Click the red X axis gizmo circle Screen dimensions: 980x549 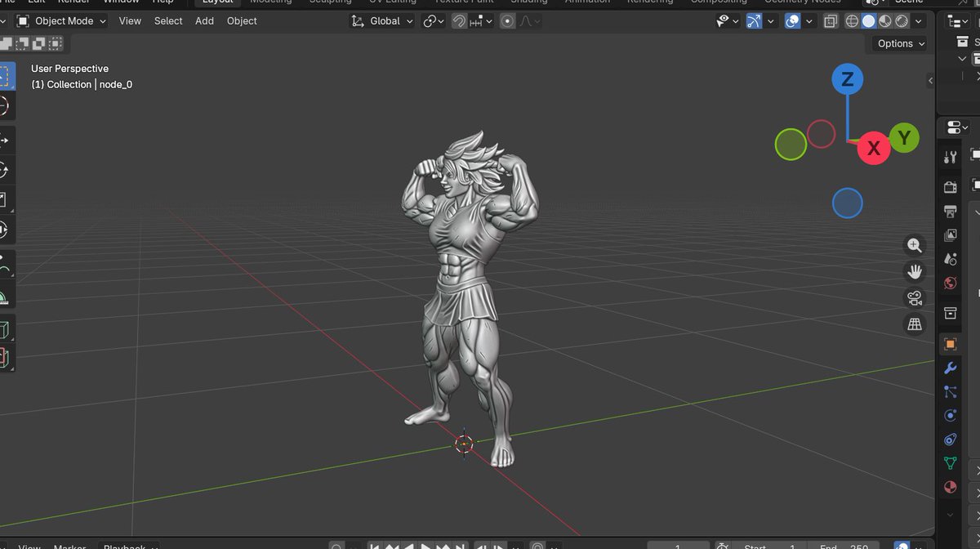[x=874, y=149]
